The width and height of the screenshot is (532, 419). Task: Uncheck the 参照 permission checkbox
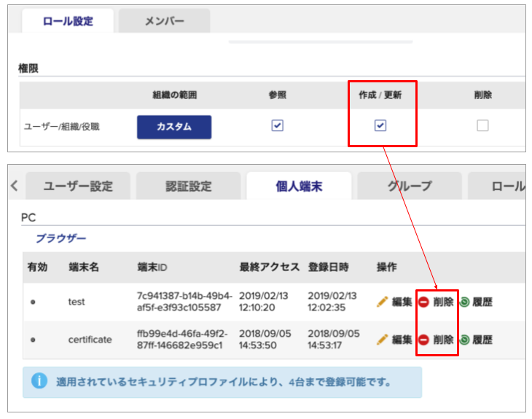click(277, 125)
